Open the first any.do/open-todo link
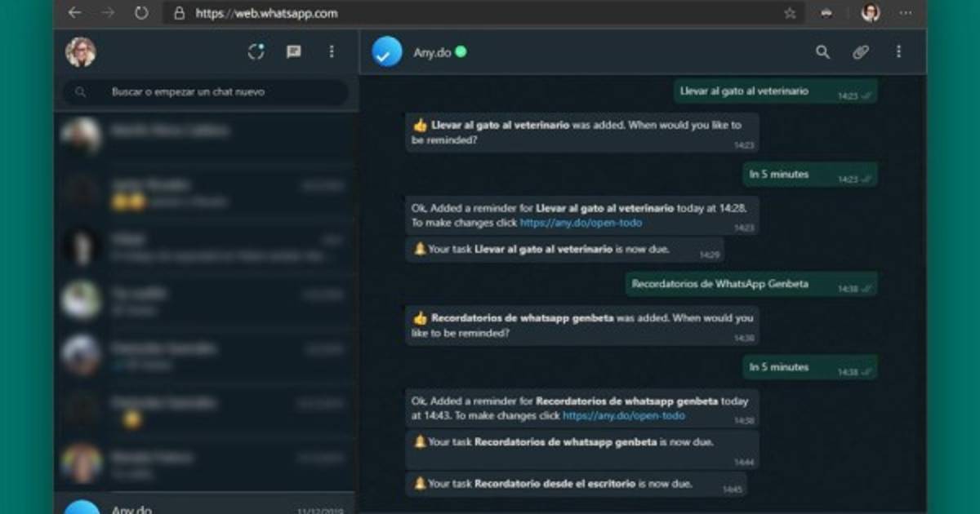Viewport: 980px width, 514px height. [x=581, y=223]
